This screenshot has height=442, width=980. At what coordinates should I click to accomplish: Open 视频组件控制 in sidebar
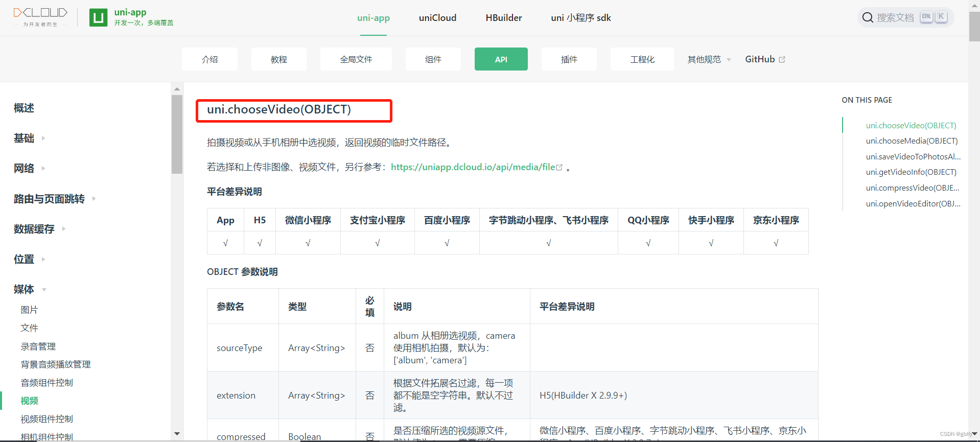coord(47,419)
